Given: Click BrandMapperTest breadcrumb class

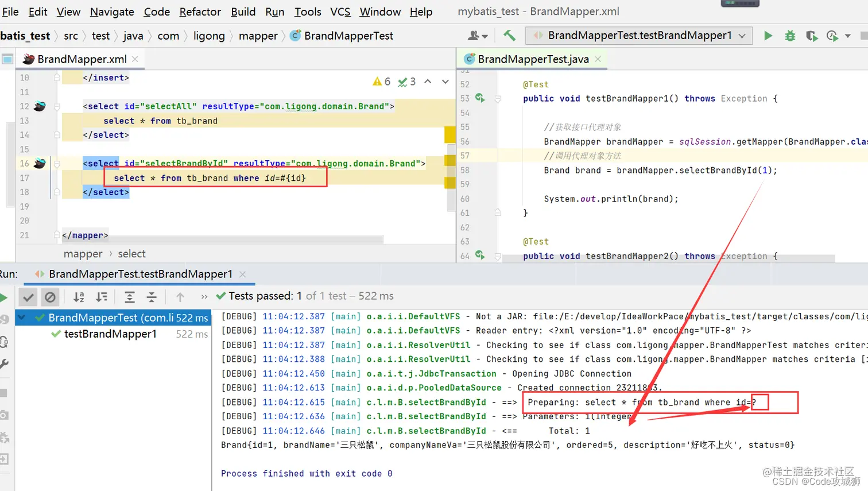Looking at the screenshot, I should pyautogui.click(x=342, y=36).
